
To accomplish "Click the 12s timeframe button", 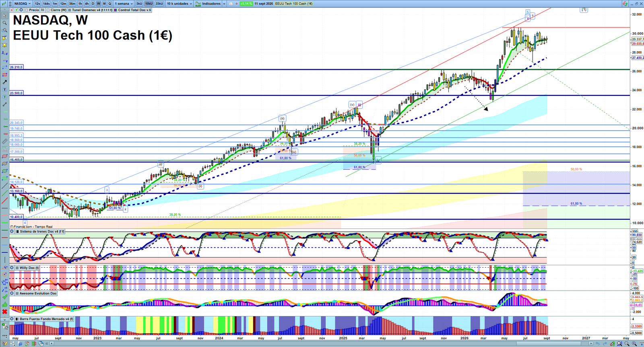I will click(37, 4).
